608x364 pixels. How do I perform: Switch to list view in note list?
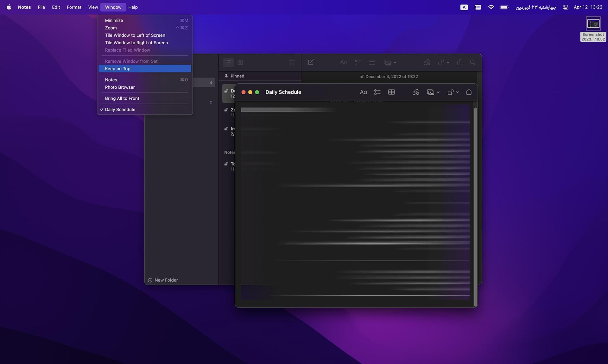pyautogui.click(x=228, y=62)
